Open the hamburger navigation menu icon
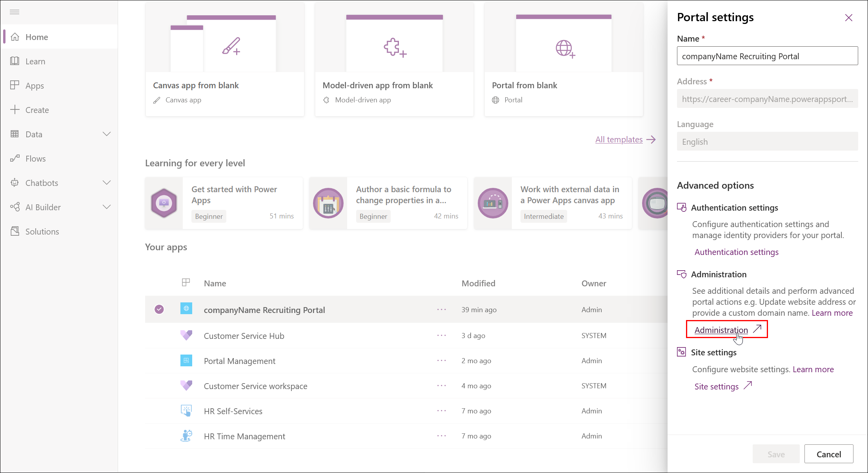This screenshot has width=868, height=473. (x=15, y=12)
